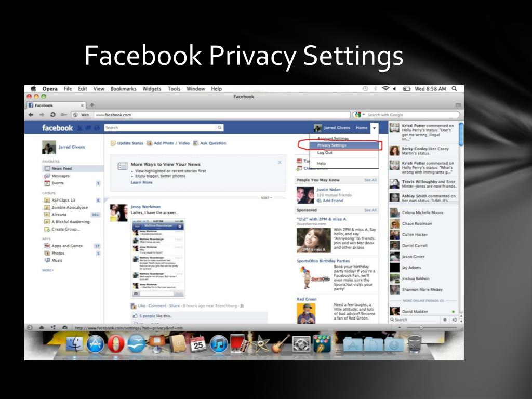Click the address bar showing www.facebook.com
This screenshot has height=399, width=532.
pos(222,115)
